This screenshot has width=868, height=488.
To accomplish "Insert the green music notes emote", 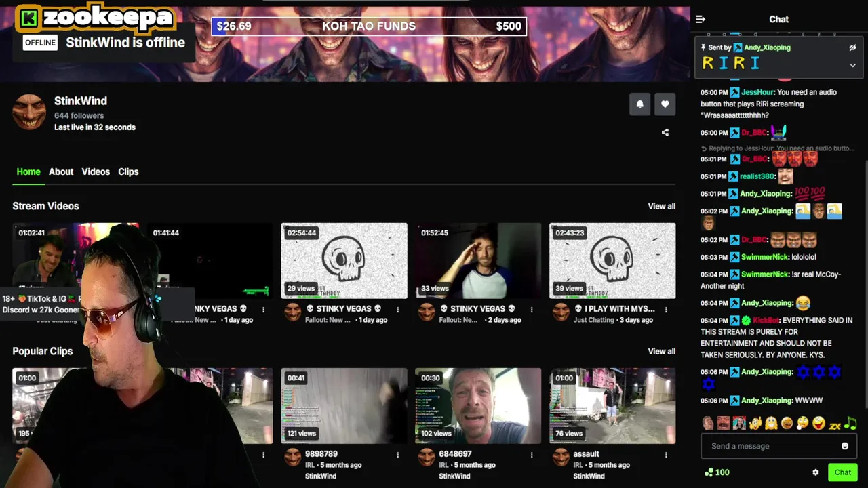I will (x=850, y=424).
